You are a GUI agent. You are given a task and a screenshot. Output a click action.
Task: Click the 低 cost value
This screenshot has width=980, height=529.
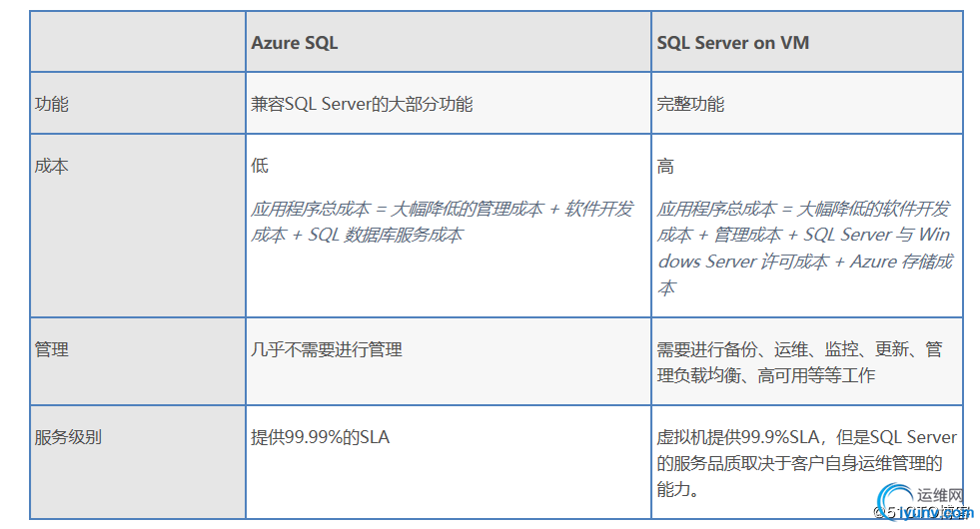pos(260,166)
